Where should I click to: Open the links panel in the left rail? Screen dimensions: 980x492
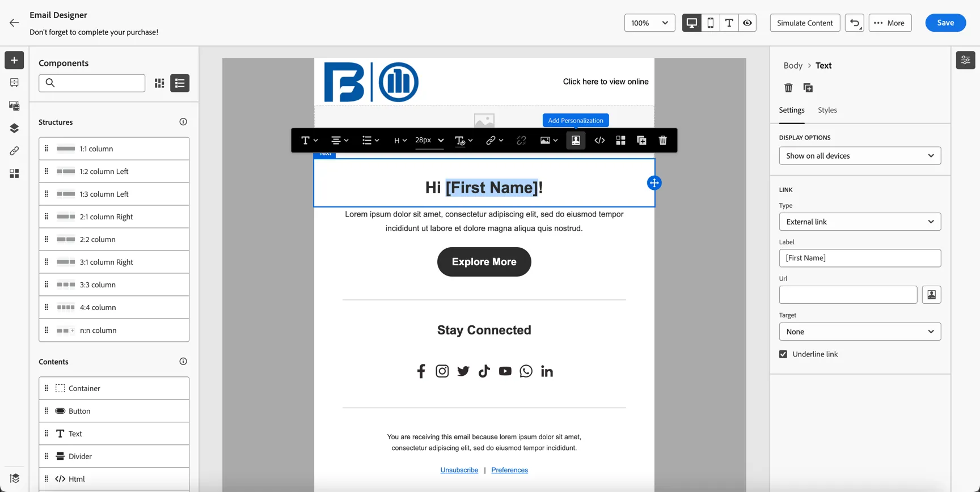coord(14,151)
